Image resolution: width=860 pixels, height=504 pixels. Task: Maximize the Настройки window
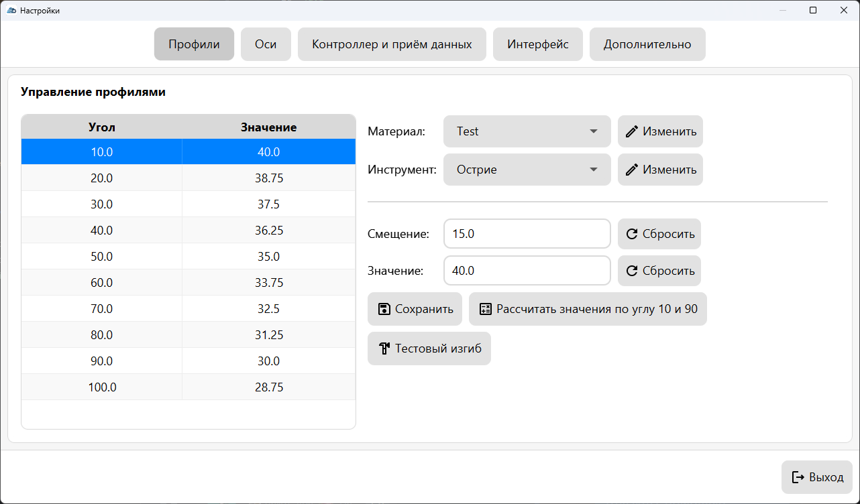point(813,10)
